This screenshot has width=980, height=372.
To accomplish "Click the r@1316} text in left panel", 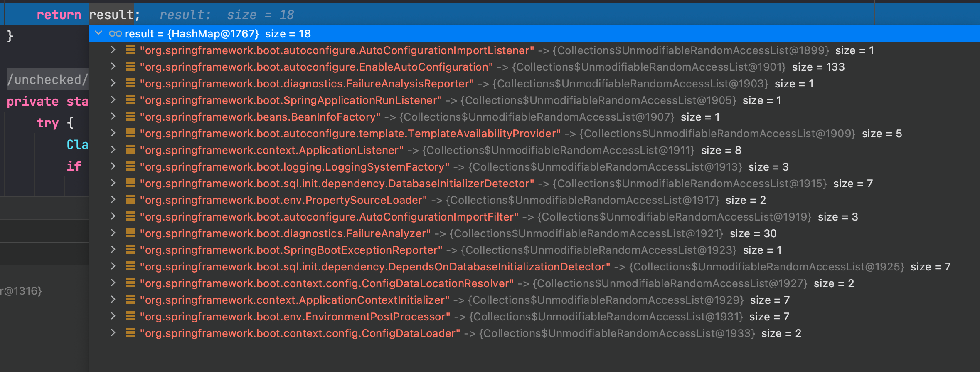I will (21, 291).
